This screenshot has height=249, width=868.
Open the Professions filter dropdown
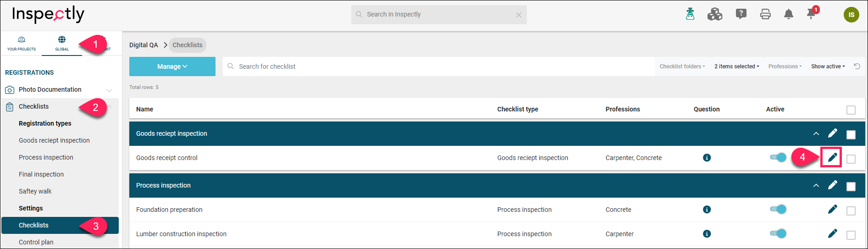click(785, 66)
